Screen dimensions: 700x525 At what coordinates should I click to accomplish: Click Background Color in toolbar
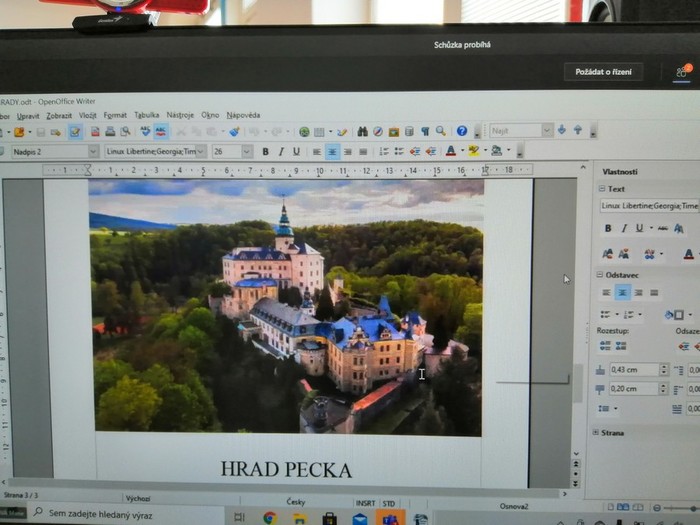[x=496, y=151]
